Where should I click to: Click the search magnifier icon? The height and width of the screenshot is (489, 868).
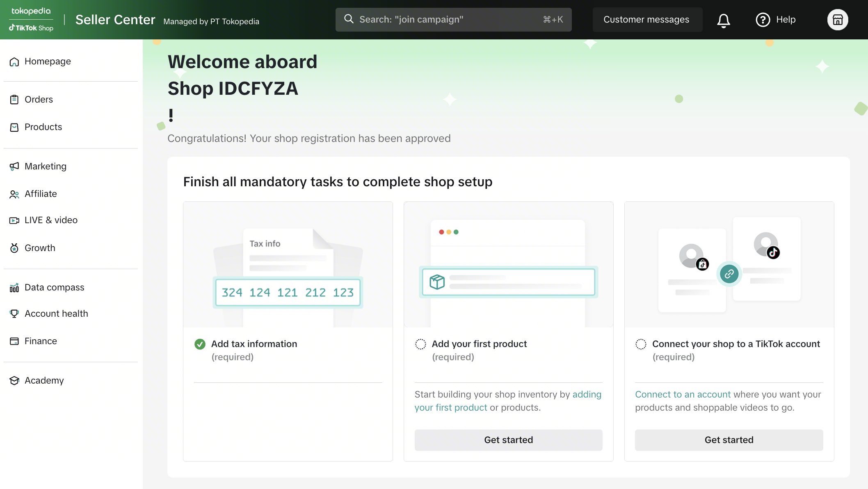pyautogui.click(x=349, y=19)
